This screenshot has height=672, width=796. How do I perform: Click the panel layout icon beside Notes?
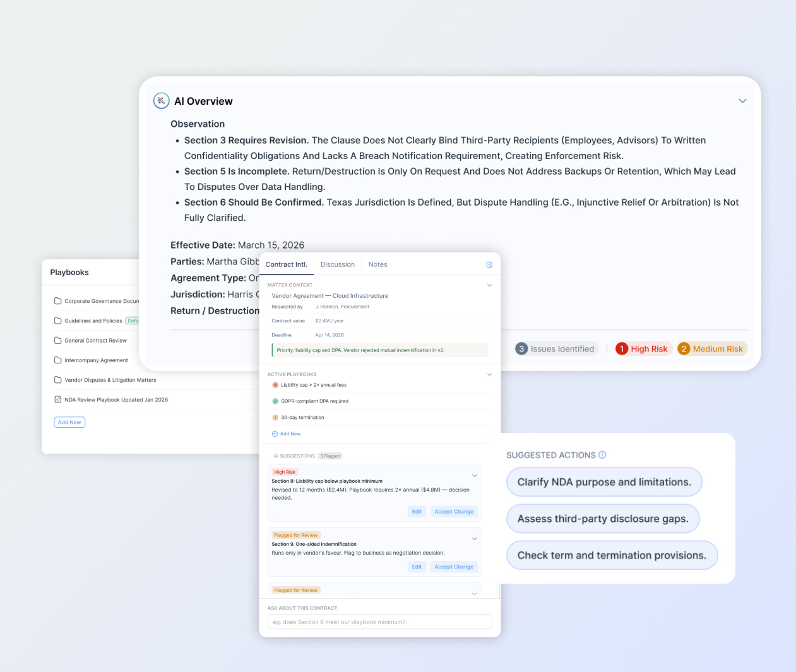click(x=489, y=264)
